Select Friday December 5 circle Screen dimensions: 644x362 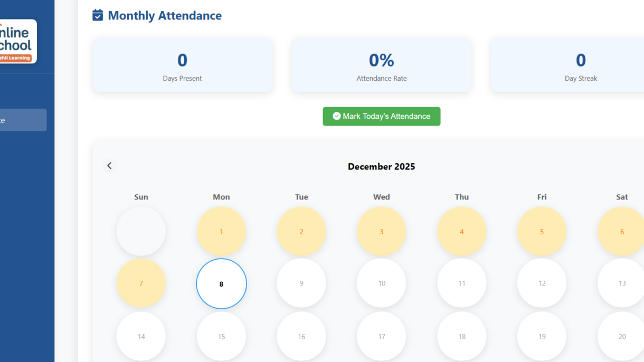[x=542, y=232]
